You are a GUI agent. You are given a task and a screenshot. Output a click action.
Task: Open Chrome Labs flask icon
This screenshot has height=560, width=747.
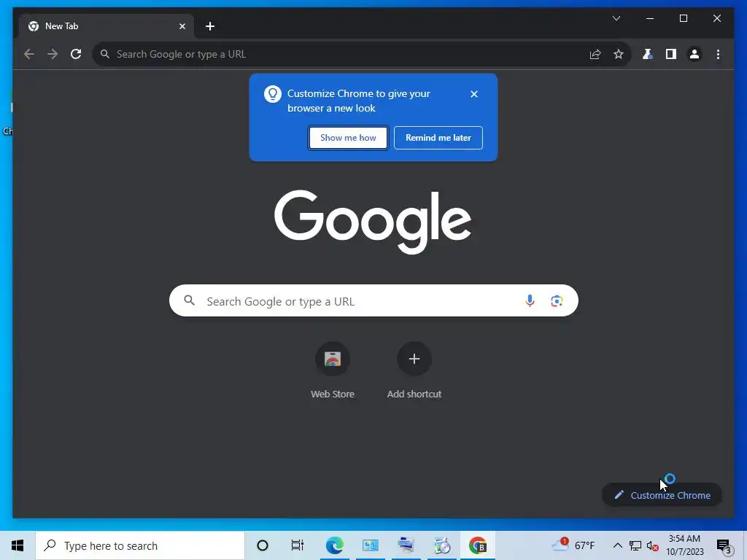point(648,54)
